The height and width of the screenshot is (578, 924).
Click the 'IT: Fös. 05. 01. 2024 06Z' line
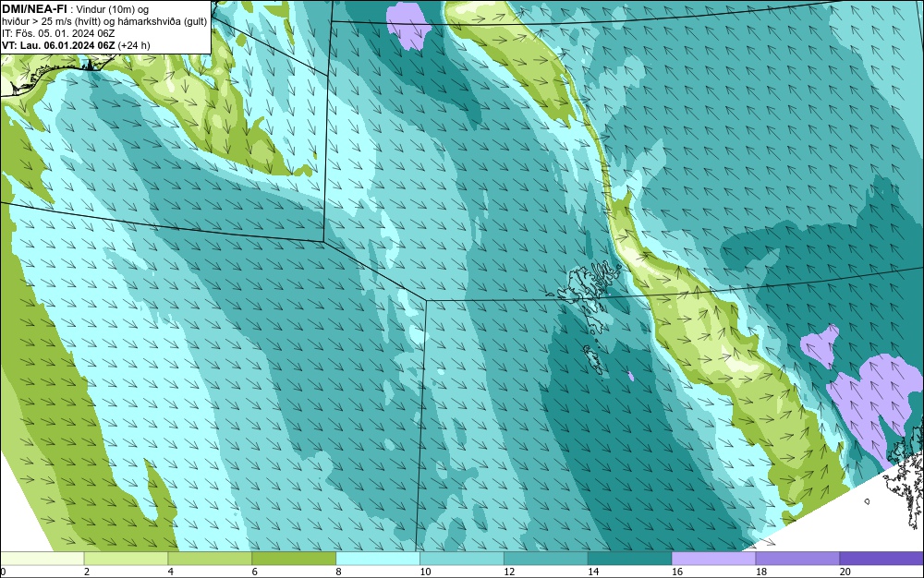coord(58,33)
